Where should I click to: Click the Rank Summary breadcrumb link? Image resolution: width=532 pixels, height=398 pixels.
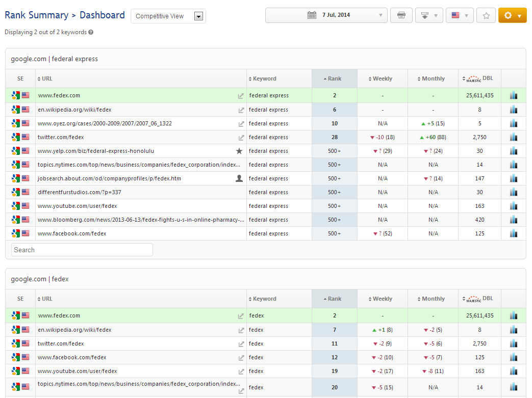coord(36,15)
